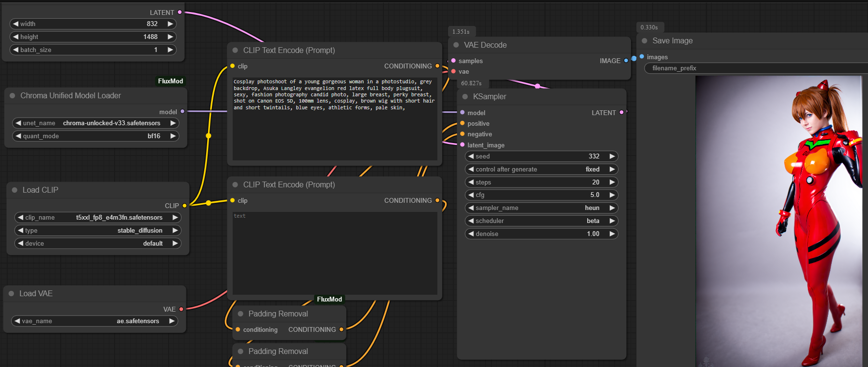This screenshot has width=868, height=367.
Task: Click the FluxMod badge above upper Padding Removal
Action: point(329,299)
